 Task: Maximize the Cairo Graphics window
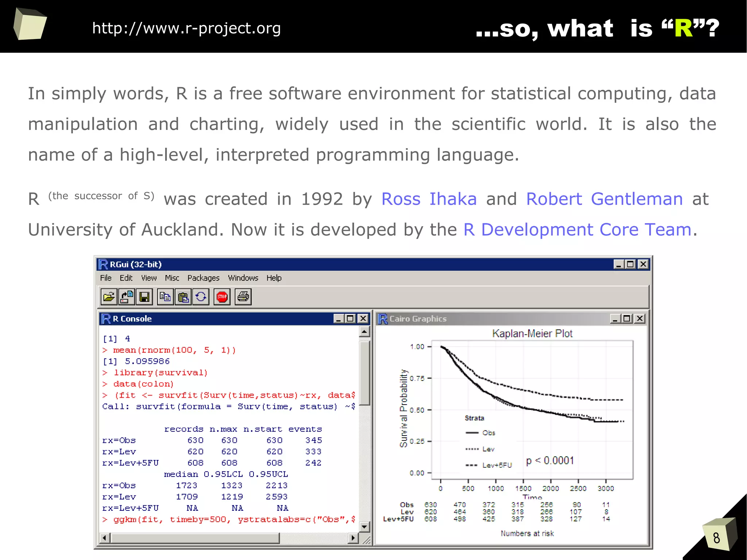[627, 318]
